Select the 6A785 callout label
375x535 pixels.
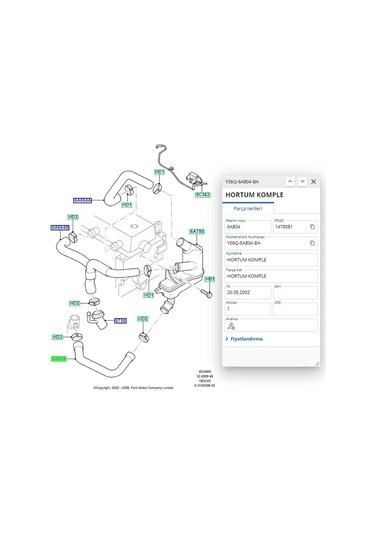(197, 232)
